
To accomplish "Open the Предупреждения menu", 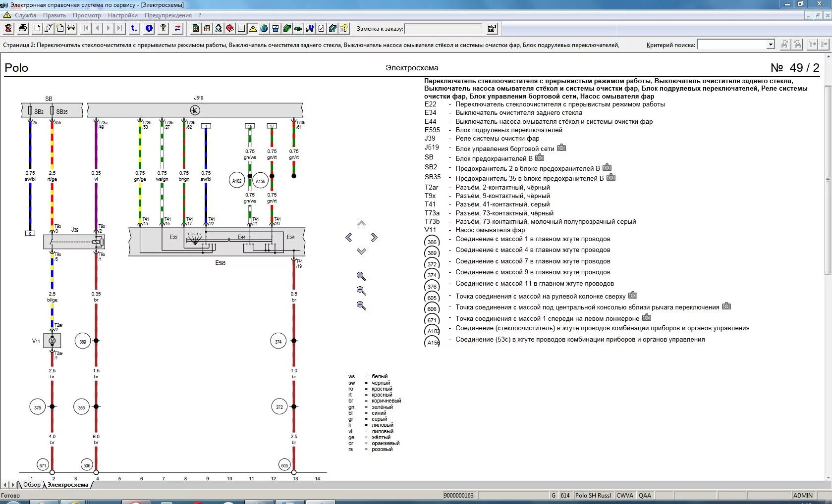I will tap(168, 15).
